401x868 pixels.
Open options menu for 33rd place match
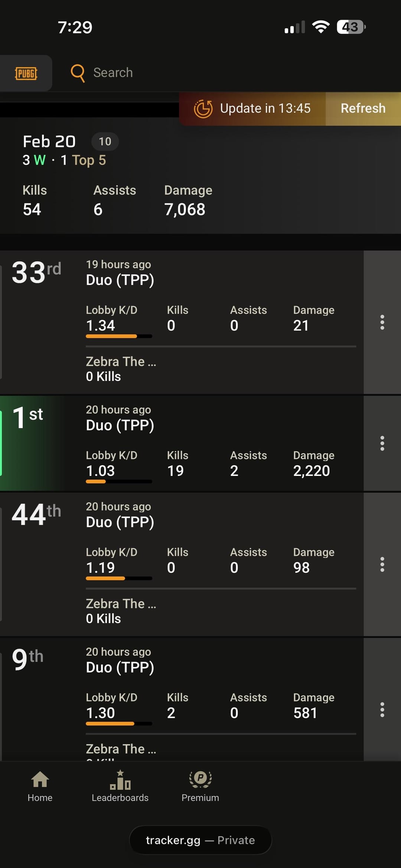(x=382, y=322)
